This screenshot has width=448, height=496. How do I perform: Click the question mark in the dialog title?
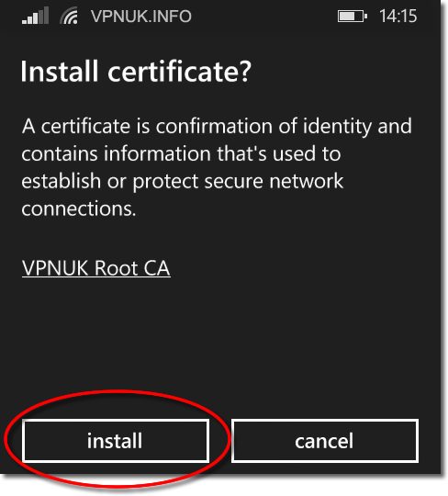(244, 72)
